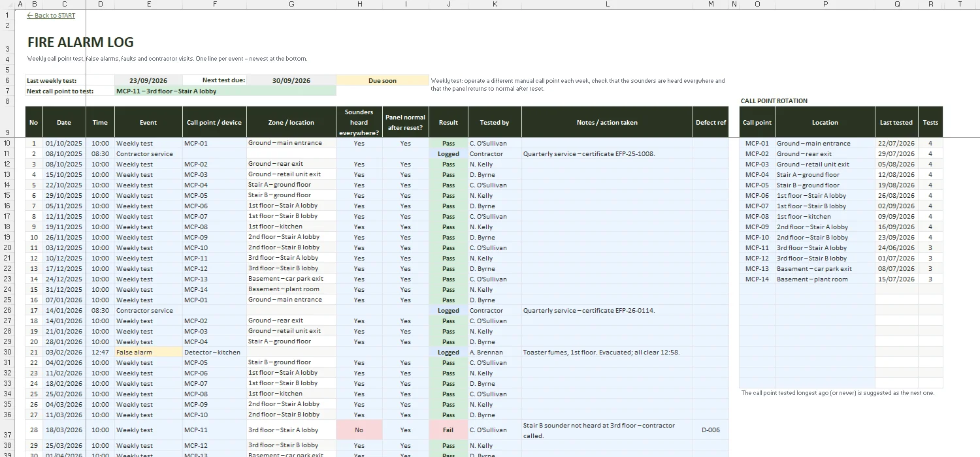Click the Call point / device header
The image size is (980, 457).
pos(214,122)
